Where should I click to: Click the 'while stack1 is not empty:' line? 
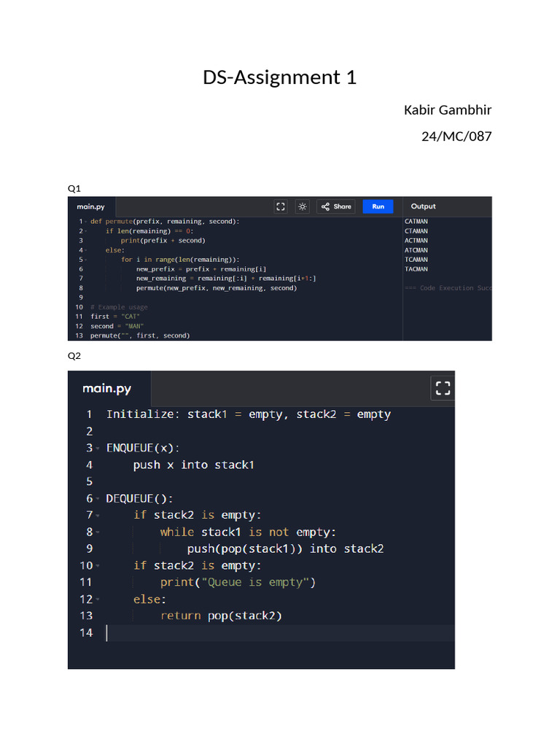point(248,532)
